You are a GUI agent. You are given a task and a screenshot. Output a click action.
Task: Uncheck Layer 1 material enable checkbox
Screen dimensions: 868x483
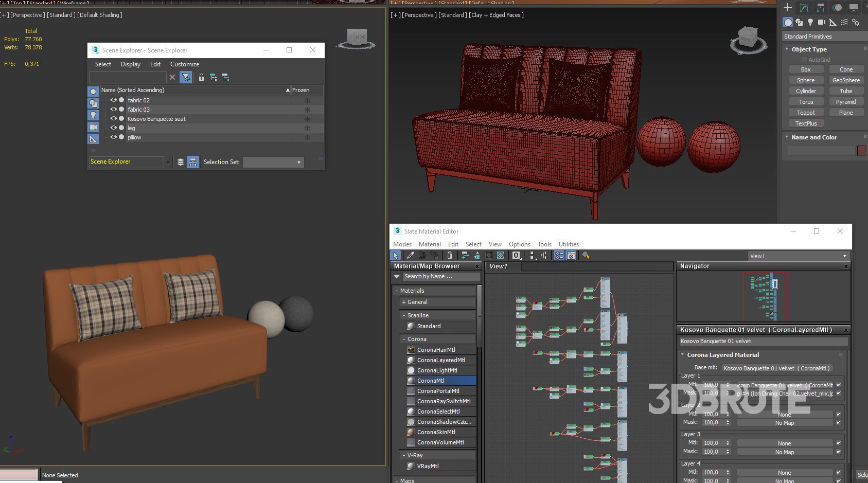click(x=839, y=385)
